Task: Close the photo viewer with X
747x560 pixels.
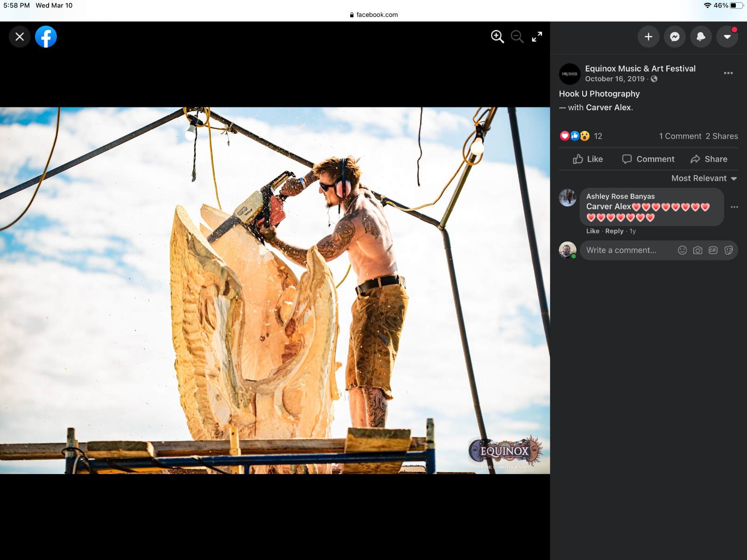Action: click(x=20, y=36)
